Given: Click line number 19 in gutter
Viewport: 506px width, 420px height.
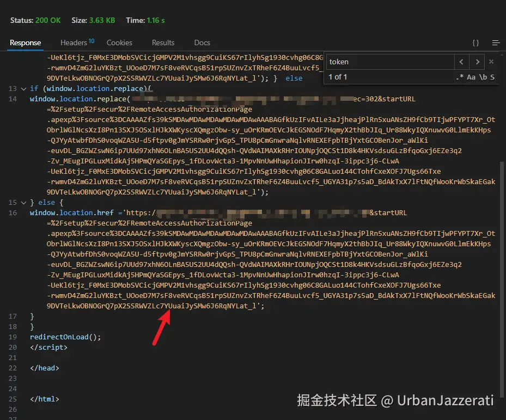Looking at the screenshot, I should click(x=13, y=337).
